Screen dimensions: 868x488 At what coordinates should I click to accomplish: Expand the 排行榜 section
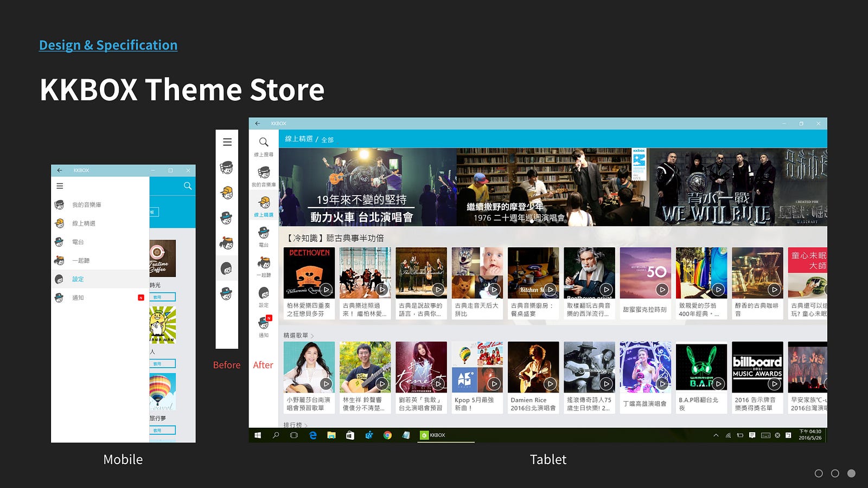coord(296,425)
